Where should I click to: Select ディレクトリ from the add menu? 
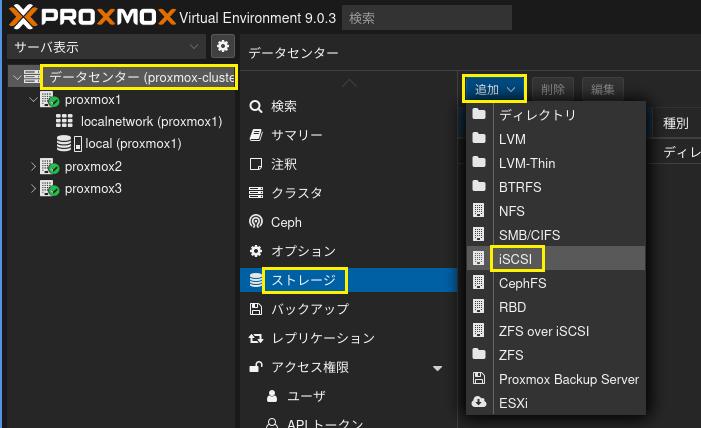(556, 114)
